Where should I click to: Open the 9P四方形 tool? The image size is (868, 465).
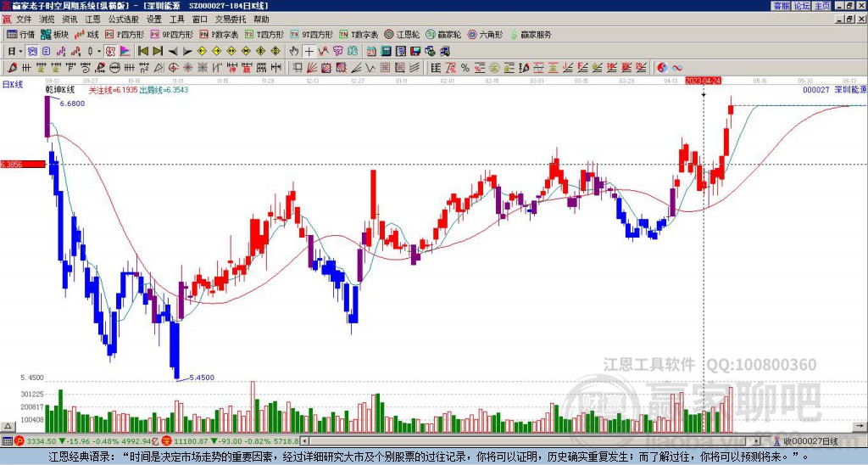point(172,34)
